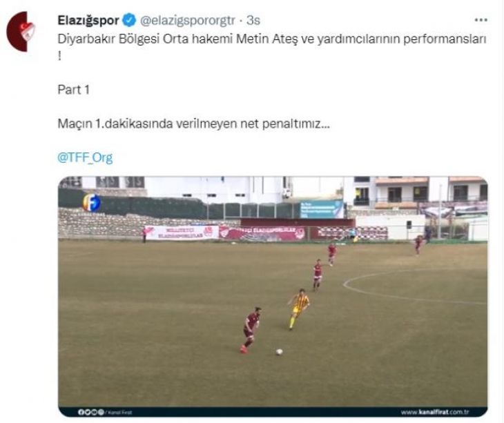Click the football in the video frame

[x=279, y=352]
